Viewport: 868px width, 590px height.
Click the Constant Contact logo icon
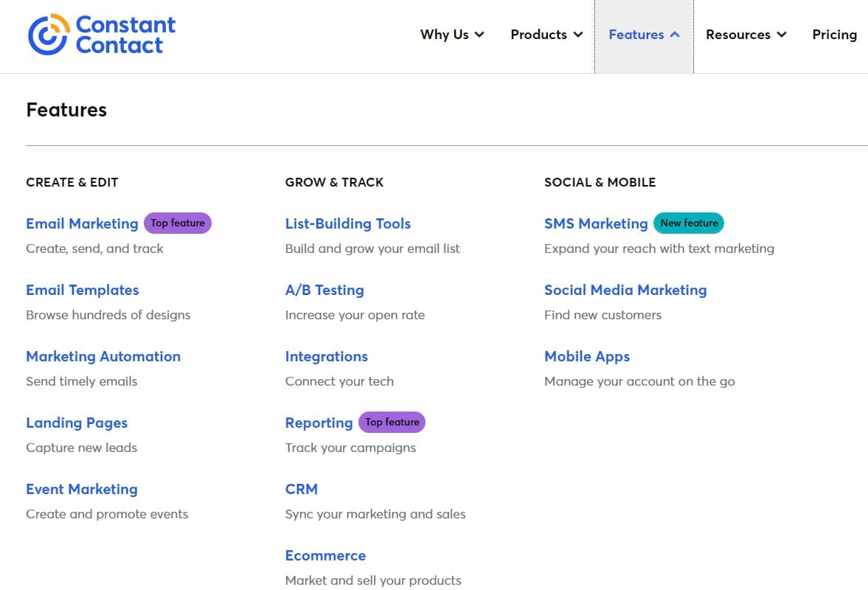[49, 35]
